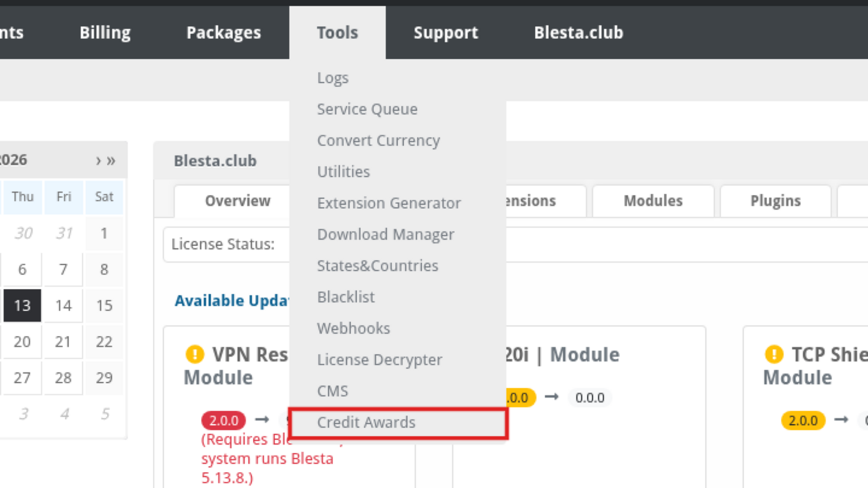Pick calendar day 14

tap(63, 305)
